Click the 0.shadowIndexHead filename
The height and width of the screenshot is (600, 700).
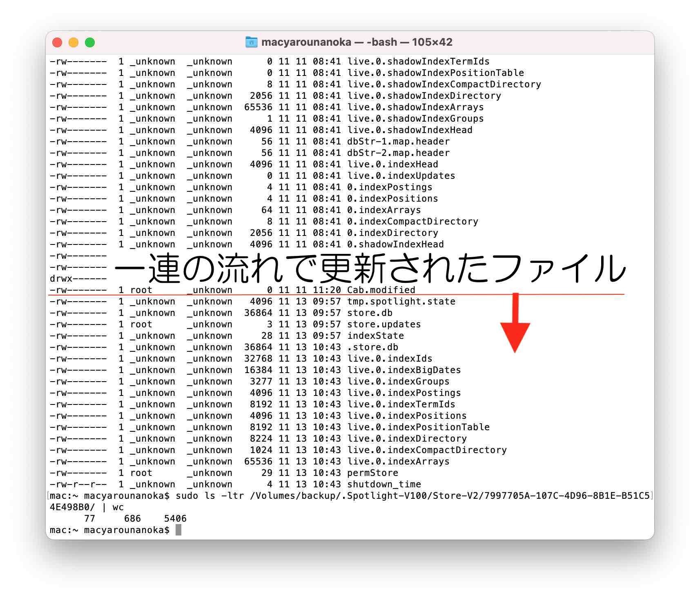(x=395, y=244)
